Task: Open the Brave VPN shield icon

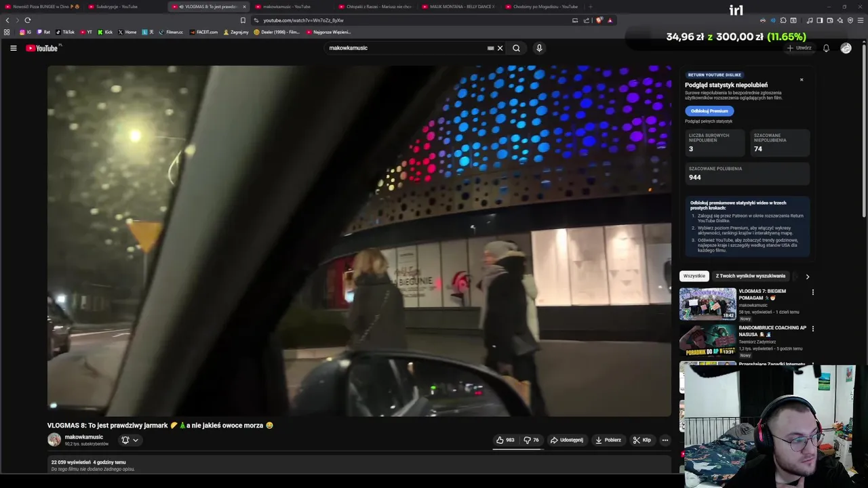Action: pyautogui.click(x=850, y=20)
